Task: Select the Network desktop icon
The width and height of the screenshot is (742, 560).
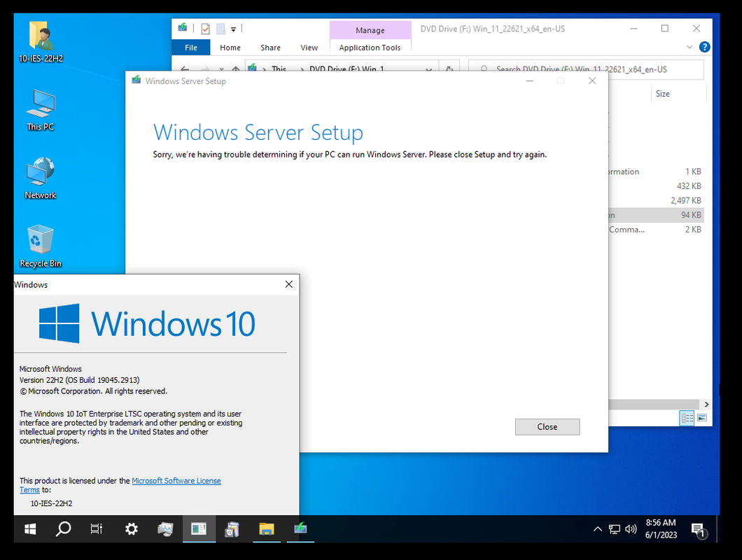Action: (41, 178)
